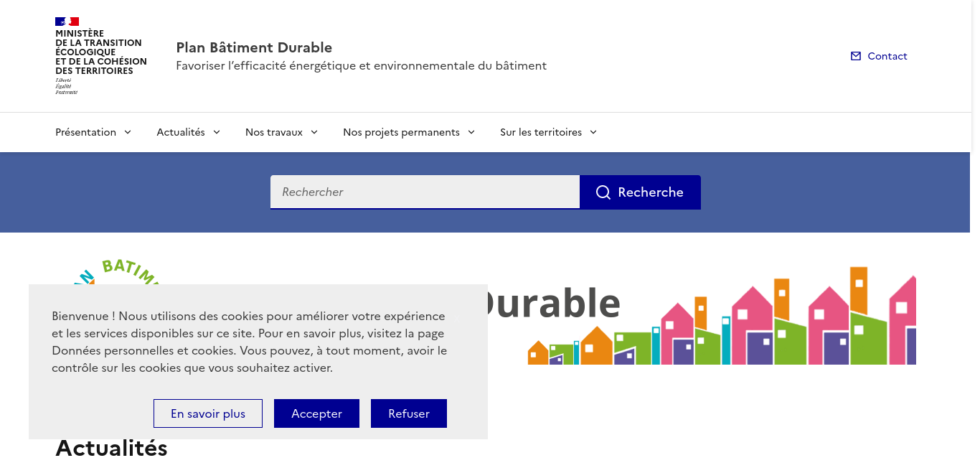Click the magnifying glass search icon
Viewport: 980px width, 468px height.
[603, 192]
